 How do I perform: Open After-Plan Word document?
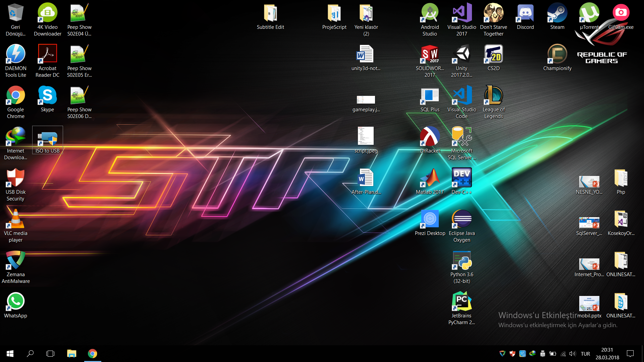366,181
